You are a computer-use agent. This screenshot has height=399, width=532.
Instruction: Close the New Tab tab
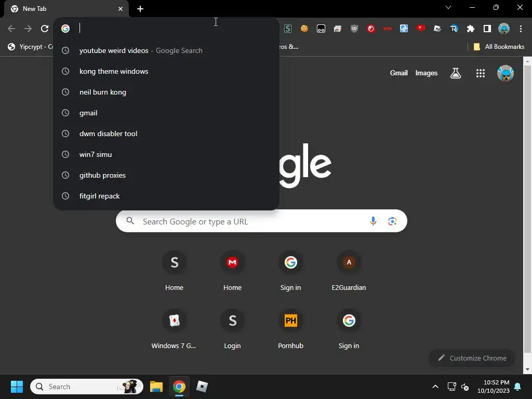pos(121,9)
